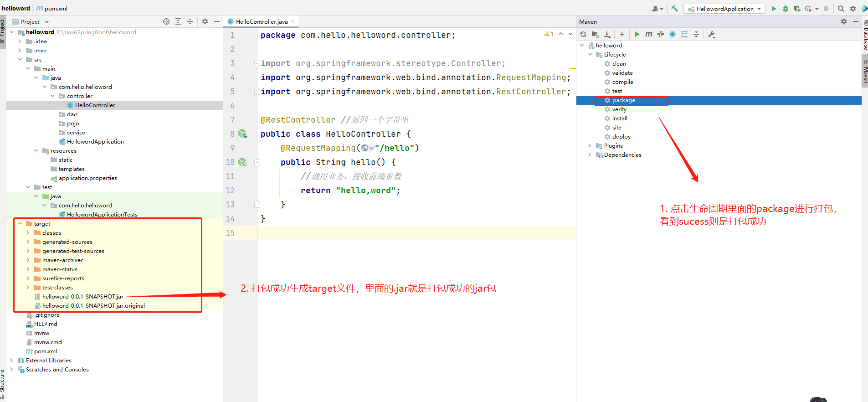Expand the classes folder

pyautogui.click(x=28, y=232)
